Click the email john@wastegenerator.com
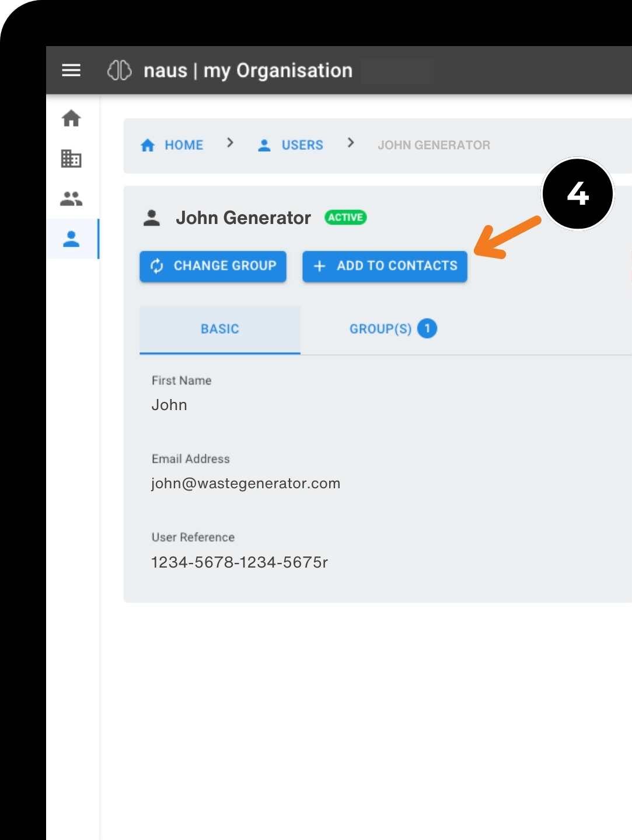 246,484
